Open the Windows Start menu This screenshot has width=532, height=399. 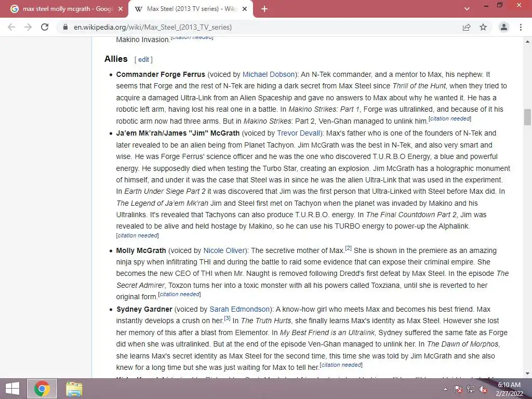(x=12, y=389)
